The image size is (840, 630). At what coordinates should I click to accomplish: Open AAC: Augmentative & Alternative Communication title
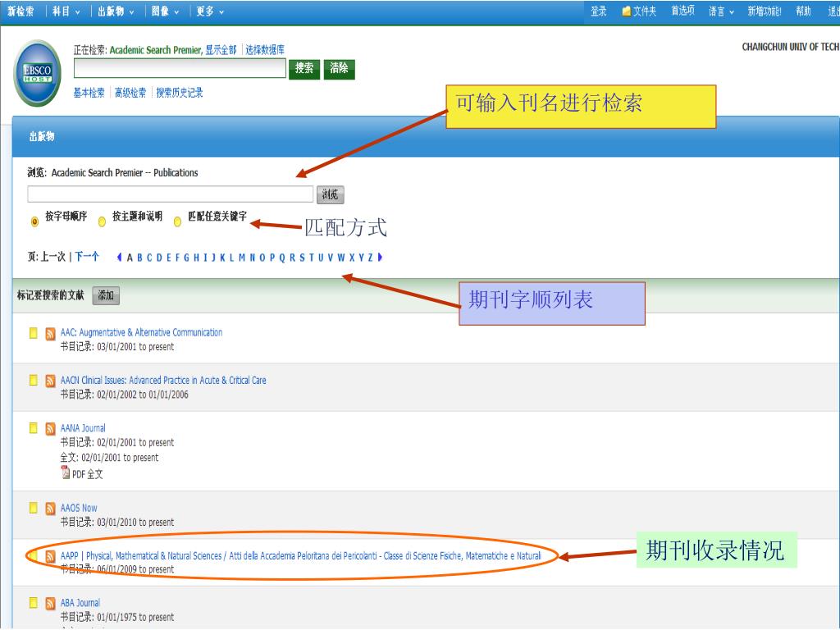tap(141, 332)
